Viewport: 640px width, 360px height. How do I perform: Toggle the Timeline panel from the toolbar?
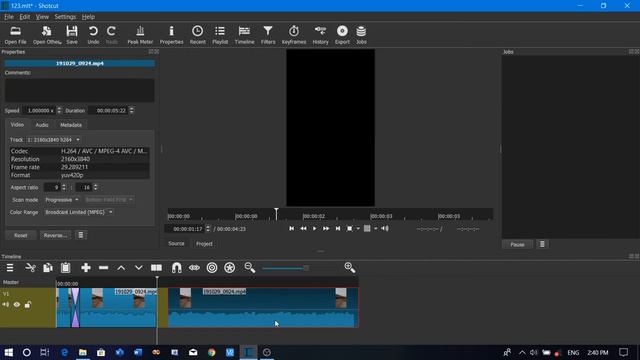(x=244, y=35)
